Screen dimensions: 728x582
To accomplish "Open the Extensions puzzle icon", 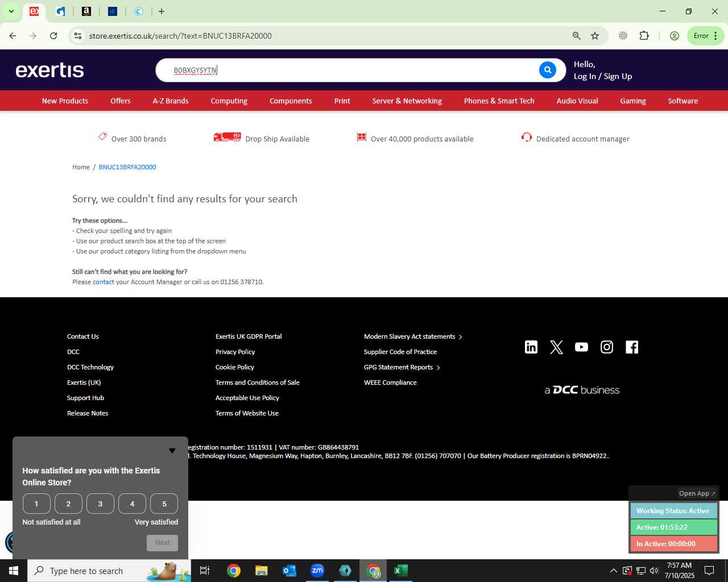I will (644, 36).
